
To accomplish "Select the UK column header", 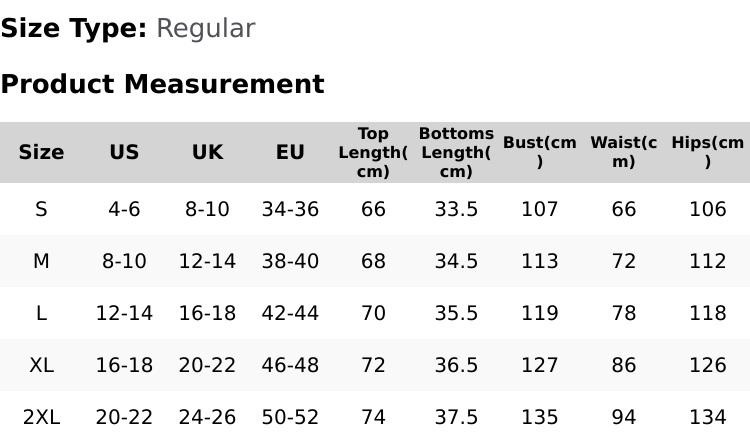I will [207, 152].
